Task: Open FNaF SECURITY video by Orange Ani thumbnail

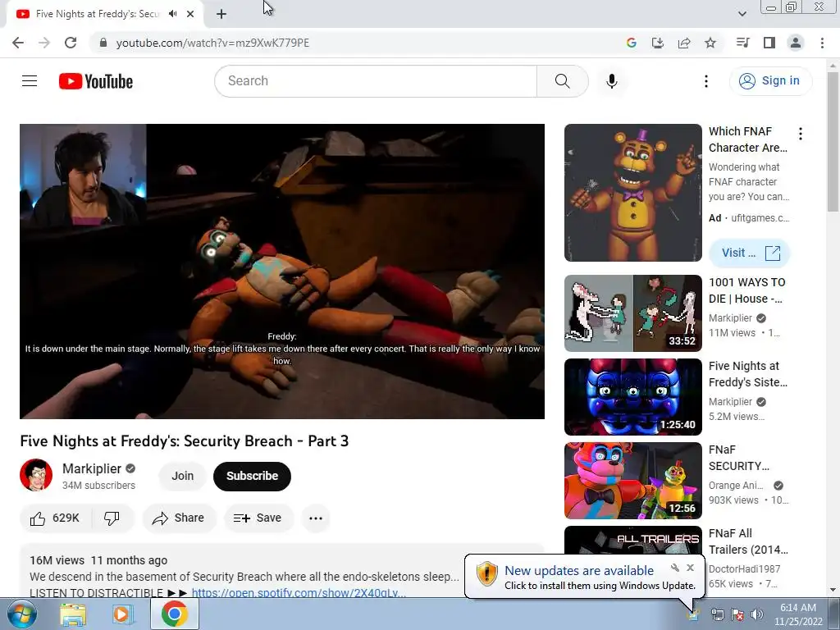Action: pyautogui.click(x=632, y=481)
